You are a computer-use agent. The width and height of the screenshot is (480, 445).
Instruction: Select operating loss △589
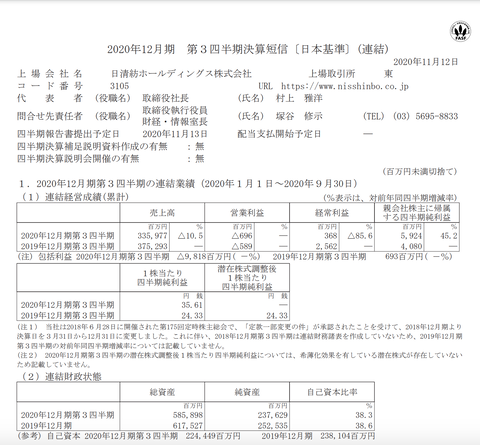(x=242, y=246)
